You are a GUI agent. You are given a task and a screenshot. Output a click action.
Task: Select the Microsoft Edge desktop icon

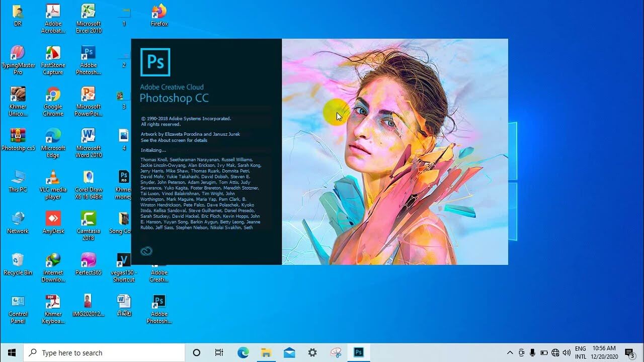point(53,143)
